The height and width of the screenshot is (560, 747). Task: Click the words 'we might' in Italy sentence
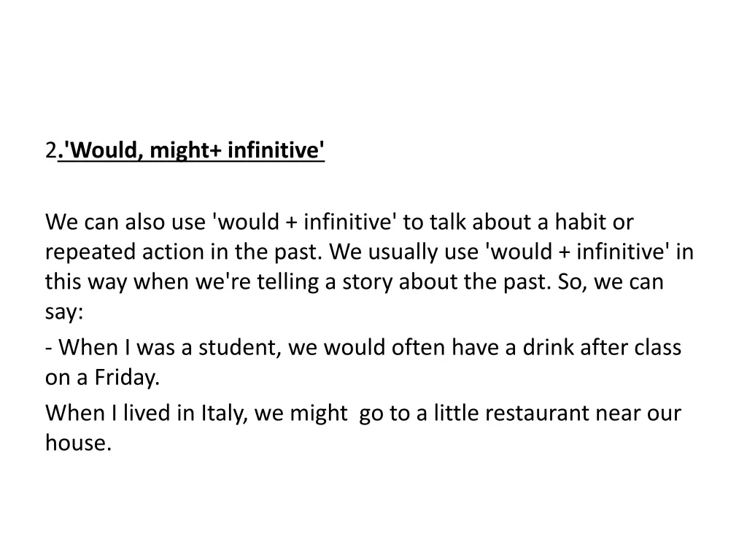tap(301, 413)
